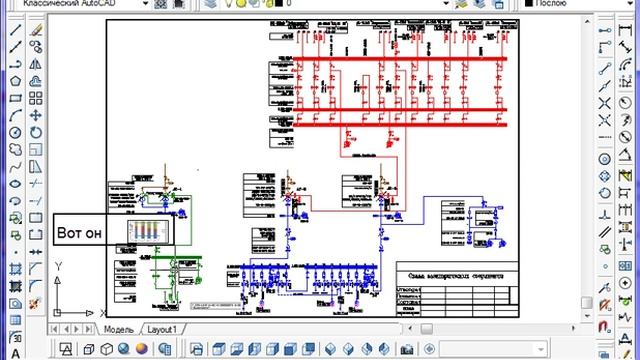The width and height of the screenshot is (640, 360).
Task: Jump to the first layout tab arrow
Action: tap(54, 329)
